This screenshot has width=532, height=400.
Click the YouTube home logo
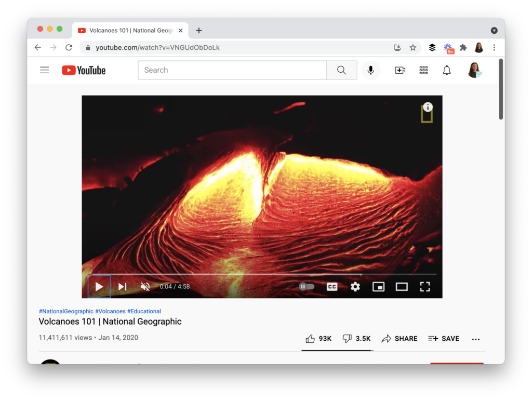(83, 70)
